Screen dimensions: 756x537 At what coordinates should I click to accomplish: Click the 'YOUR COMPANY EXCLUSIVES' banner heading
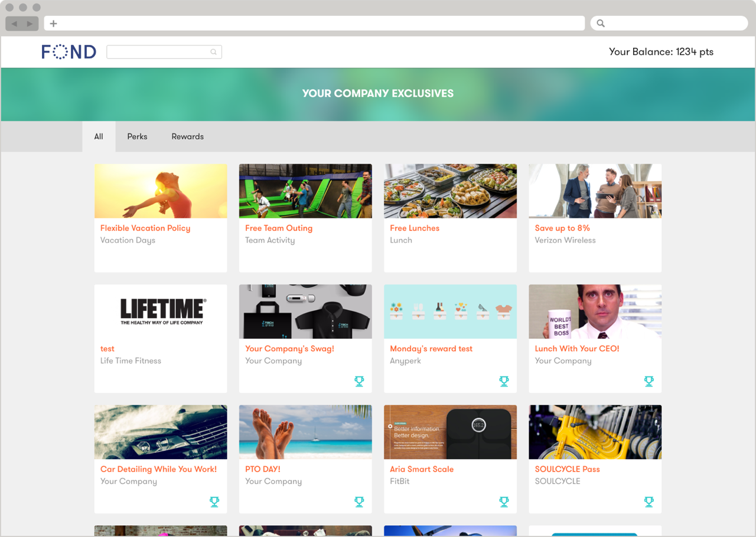pyautogui.click(x=378, y=93)
